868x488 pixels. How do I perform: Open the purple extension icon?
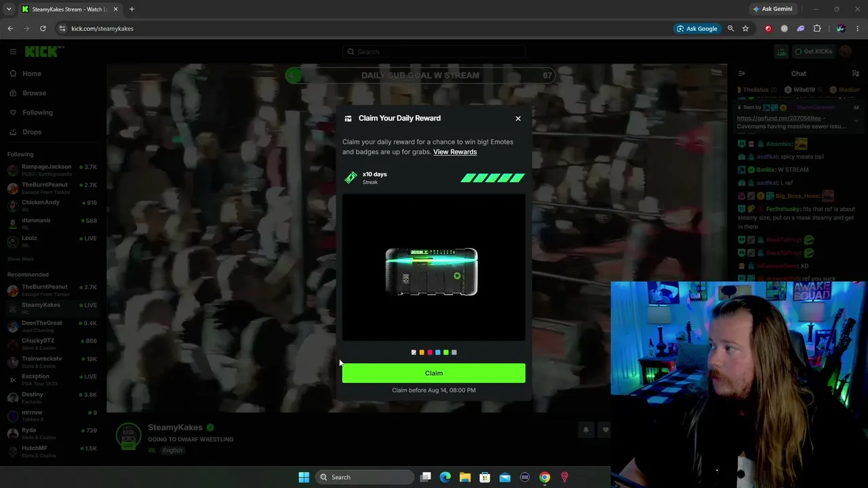tap(801, 28)
